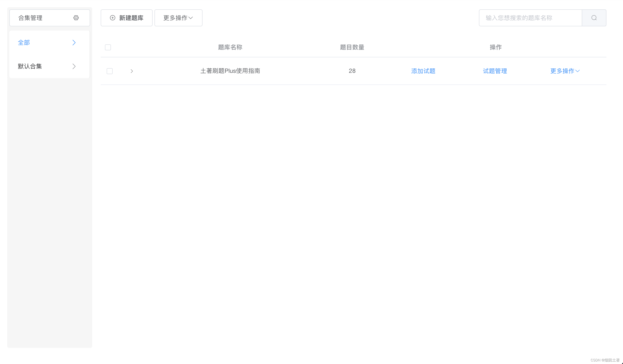Click the arrow icon next to 全部
The width and height of the screenshot is (623, 364).
(x=74, y=42)
